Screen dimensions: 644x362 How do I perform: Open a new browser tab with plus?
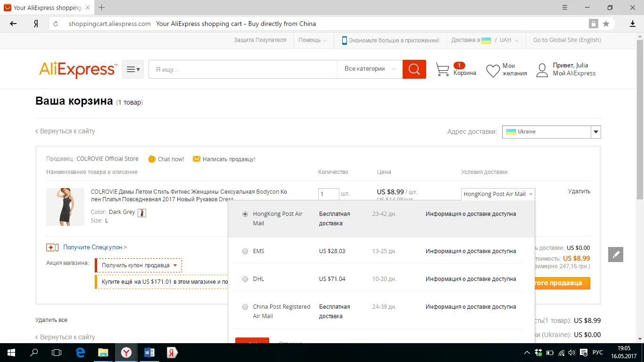101,8
